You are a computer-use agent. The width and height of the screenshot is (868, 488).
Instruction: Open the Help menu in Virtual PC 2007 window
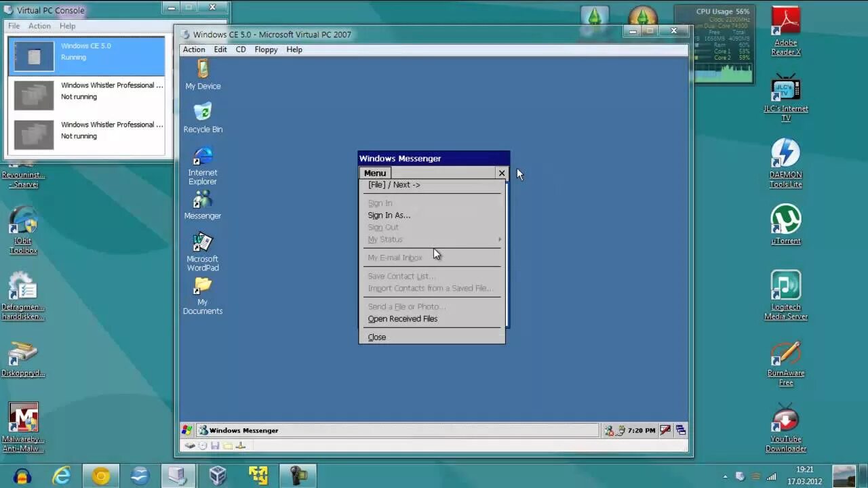point(294,49)
